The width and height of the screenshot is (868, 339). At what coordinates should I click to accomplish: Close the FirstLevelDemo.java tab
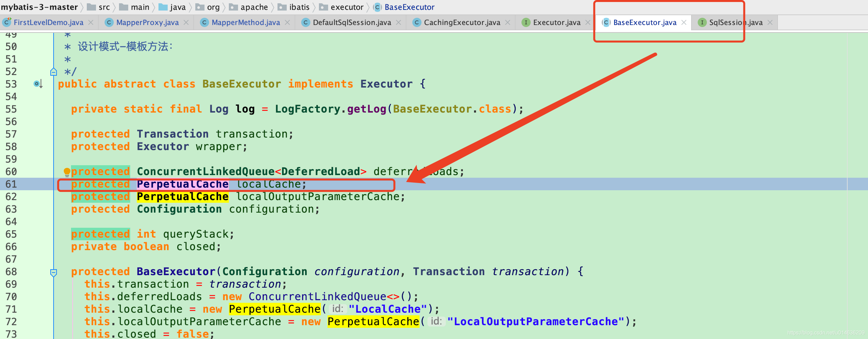pos(91,23)
